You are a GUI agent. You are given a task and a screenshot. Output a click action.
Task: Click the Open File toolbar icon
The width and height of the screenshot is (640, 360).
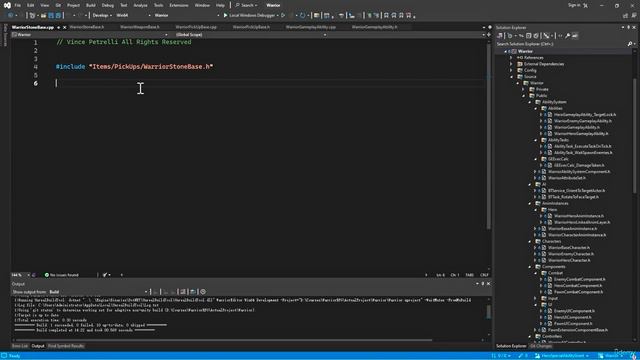43,16
